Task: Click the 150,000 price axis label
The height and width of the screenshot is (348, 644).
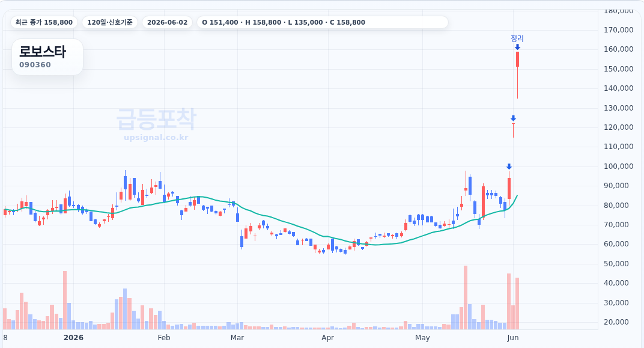Action: (x=619, y=69)
